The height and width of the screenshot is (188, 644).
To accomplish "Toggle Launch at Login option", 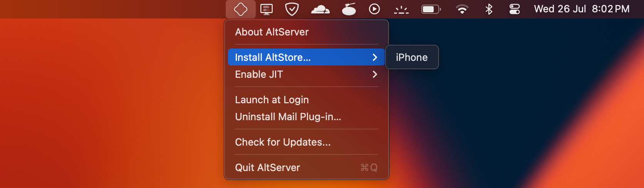I will click(307, 100).
